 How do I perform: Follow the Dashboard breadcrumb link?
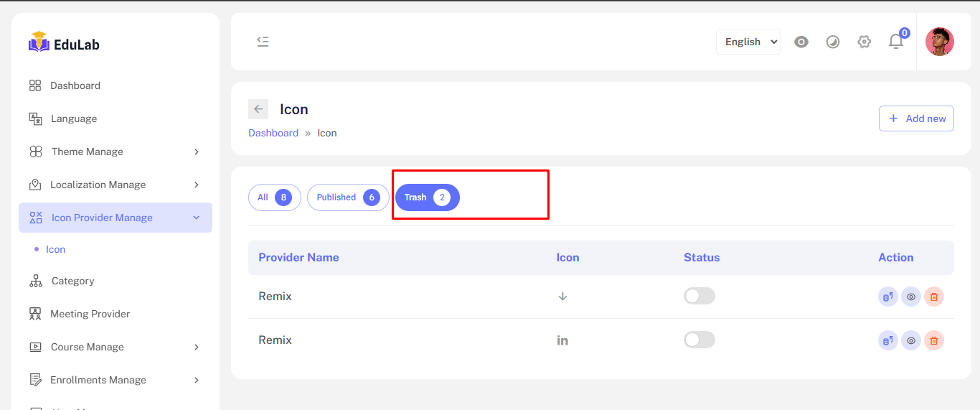[x=273, y=133]
